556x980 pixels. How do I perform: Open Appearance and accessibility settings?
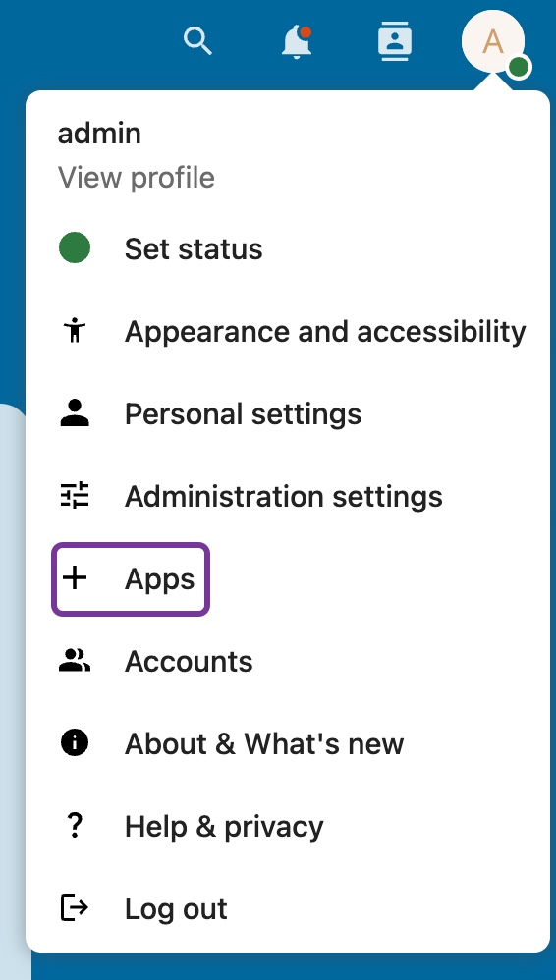pos(288,331)
